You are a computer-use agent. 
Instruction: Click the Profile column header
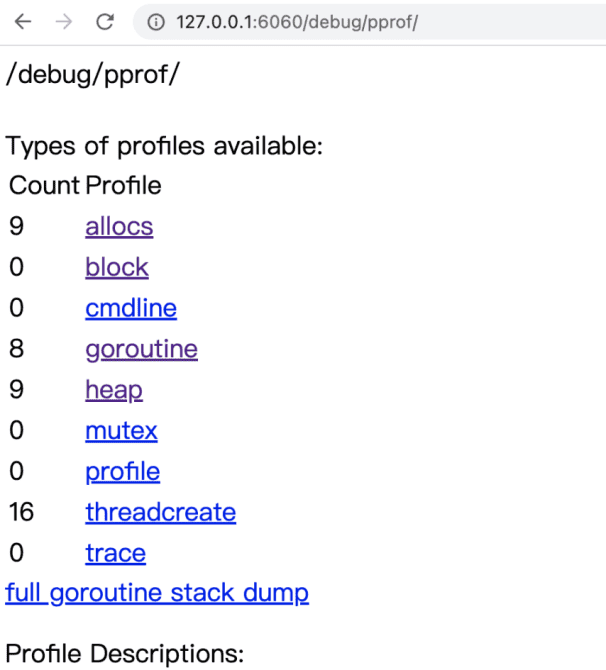123,185
